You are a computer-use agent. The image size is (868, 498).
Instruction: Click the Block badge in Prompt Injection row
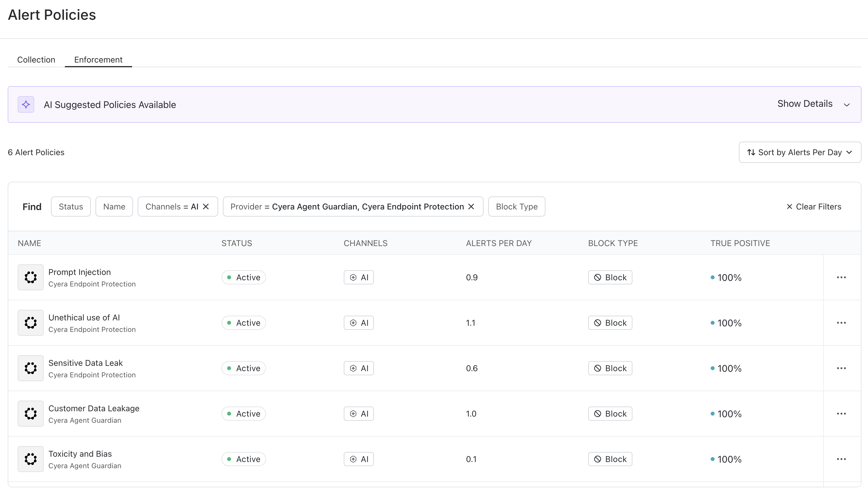coord(610,277)
